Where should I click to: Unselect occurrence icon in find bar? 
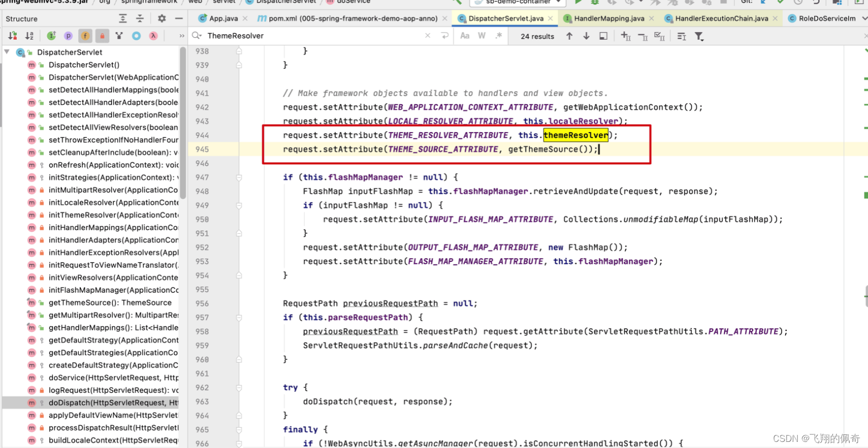(x=643, y=37)
